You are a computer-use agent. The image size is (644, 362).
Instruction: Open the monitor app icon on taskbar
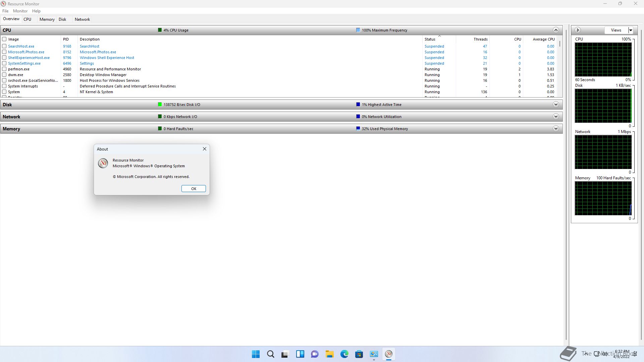coord(374,354)
